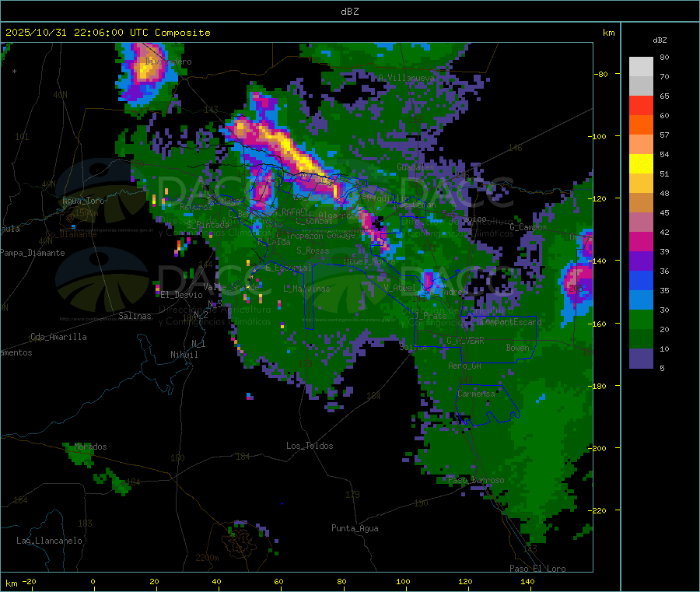Pick the yellow 51–54 dBZ legend swatch

click(641, 164)
